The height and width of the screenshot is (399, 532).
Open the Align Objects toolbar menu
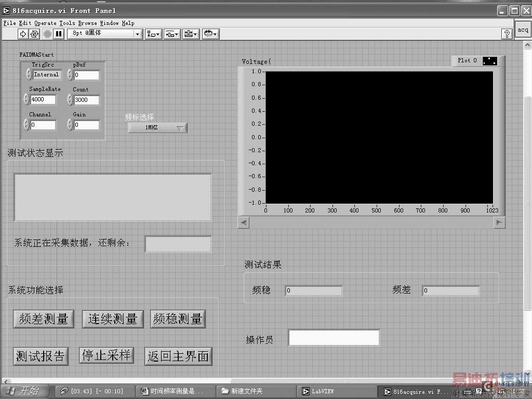tap(153, 34)
